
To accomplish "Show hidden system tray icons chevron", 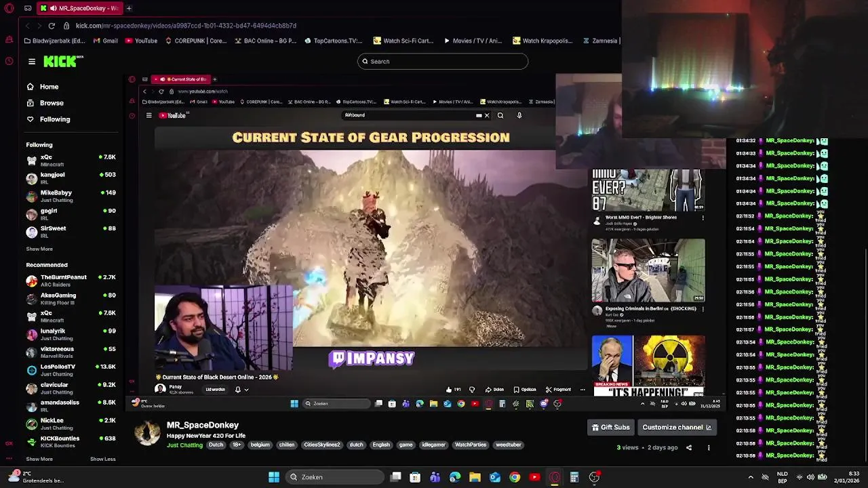I will coord(751,477).
